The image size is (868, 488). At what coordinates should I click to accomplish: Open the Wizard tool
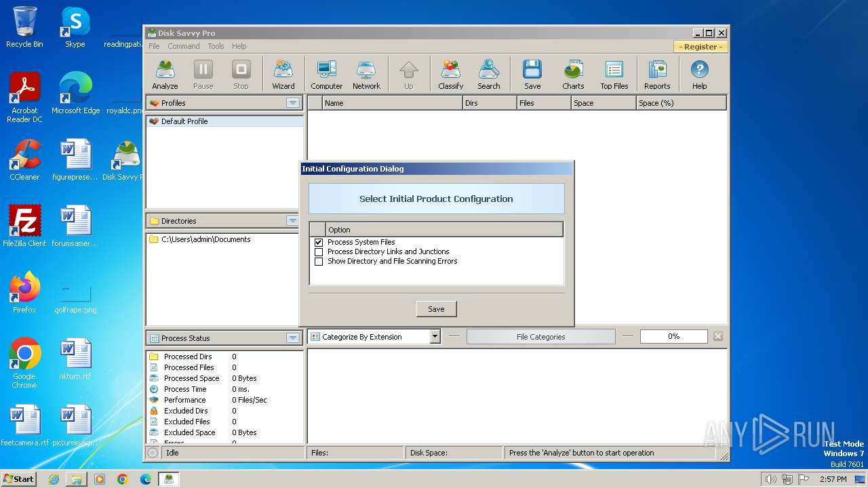(x=283, y=75)
